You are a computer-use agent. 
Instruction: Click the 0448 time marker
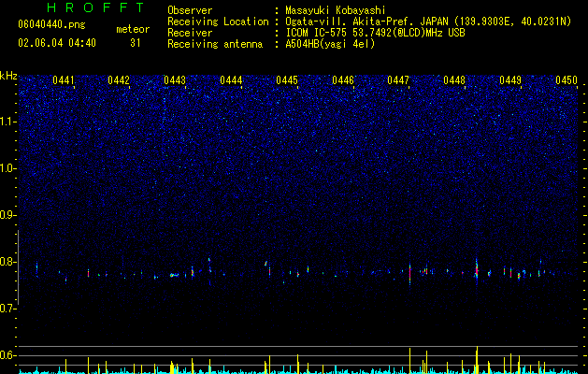pyautogui.click(x=454, y=80)
